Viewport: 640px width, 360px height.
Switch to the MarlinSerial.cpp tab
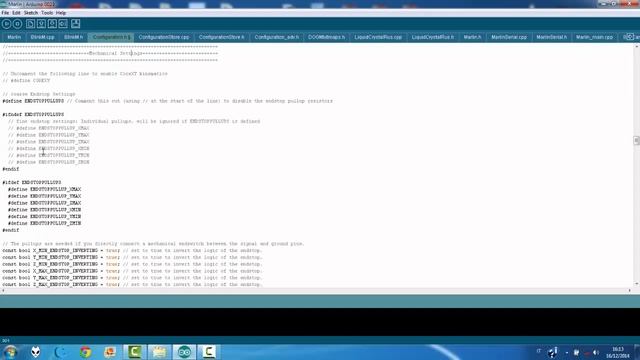click(509, 37)
